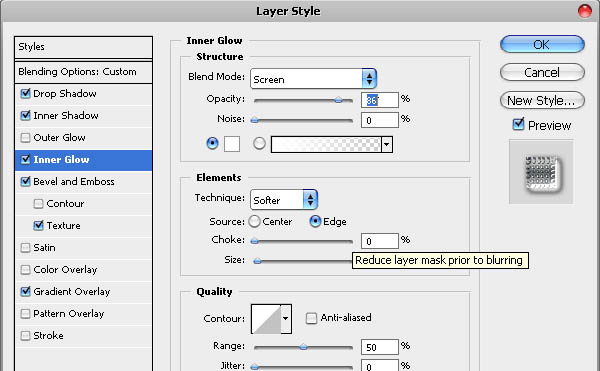Click the Noise value field
Viewport: 600px width, 371px height.
[x=380, y=120]
